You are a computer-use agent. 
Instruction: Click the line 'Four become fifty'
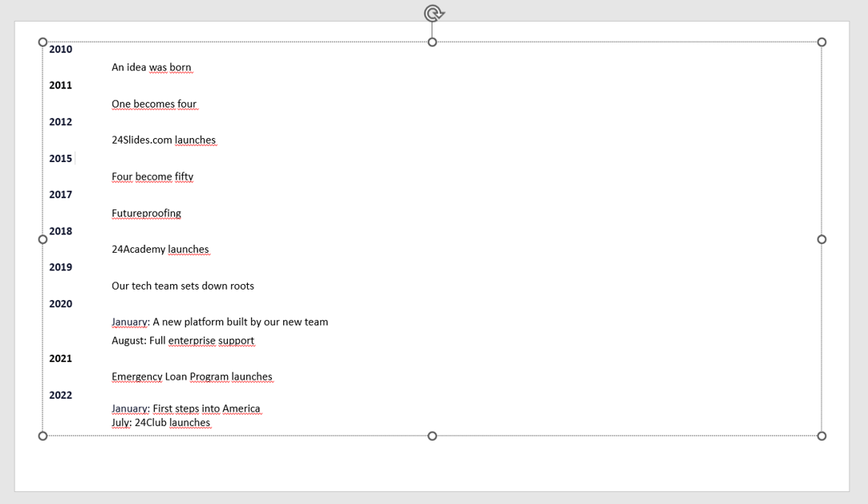point(152,177)
